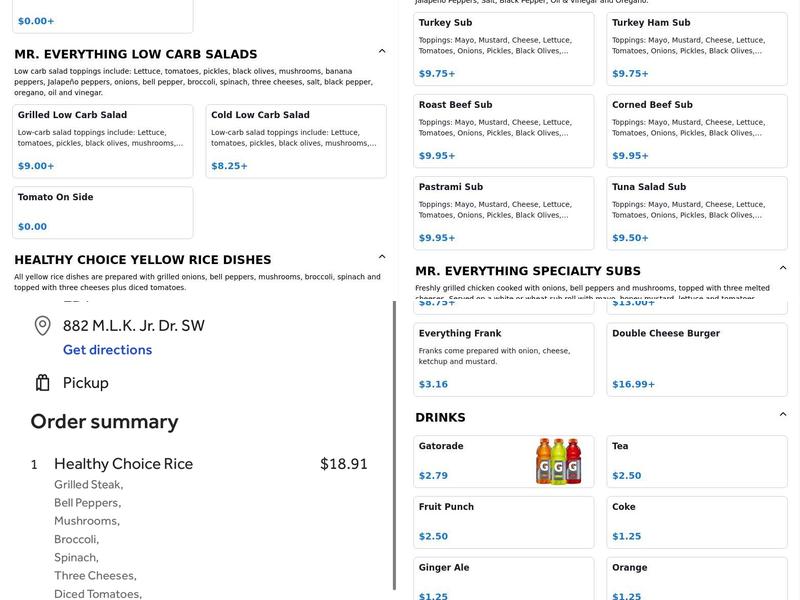
Task: Select the Grilled Low Carb Salad item
Action: 103,141
